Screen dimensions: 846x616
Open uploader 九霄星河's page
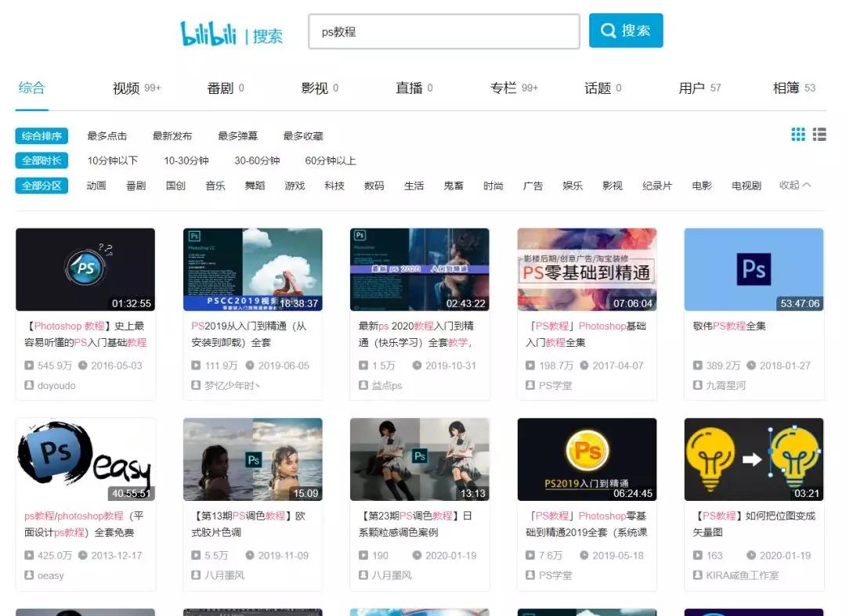725,384
